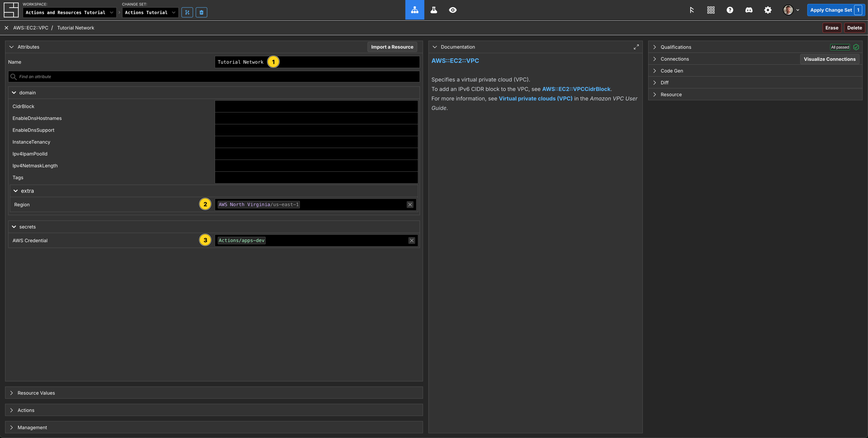
Task: Close the AWS::EC2::VPC component view
Action: coord(6,28)
